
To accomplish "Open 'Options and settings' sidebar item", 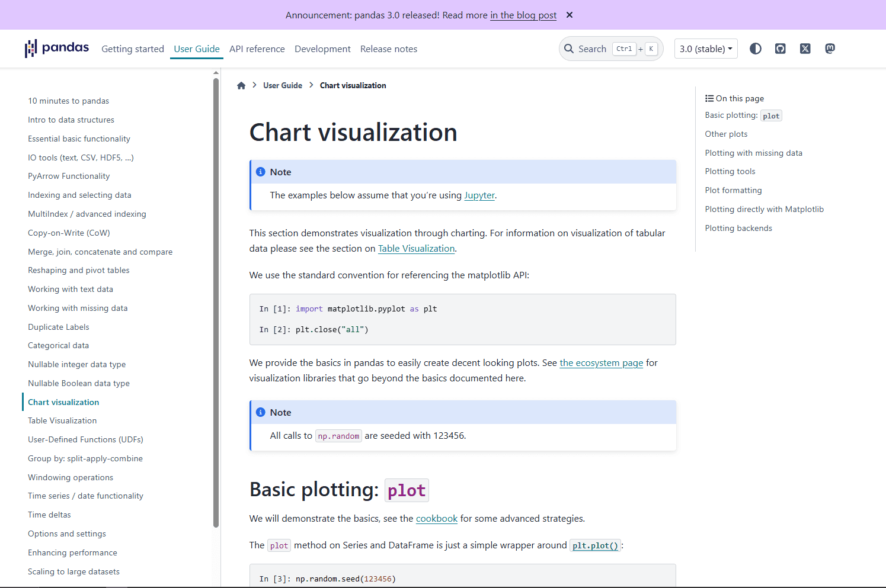I will 67,534.
